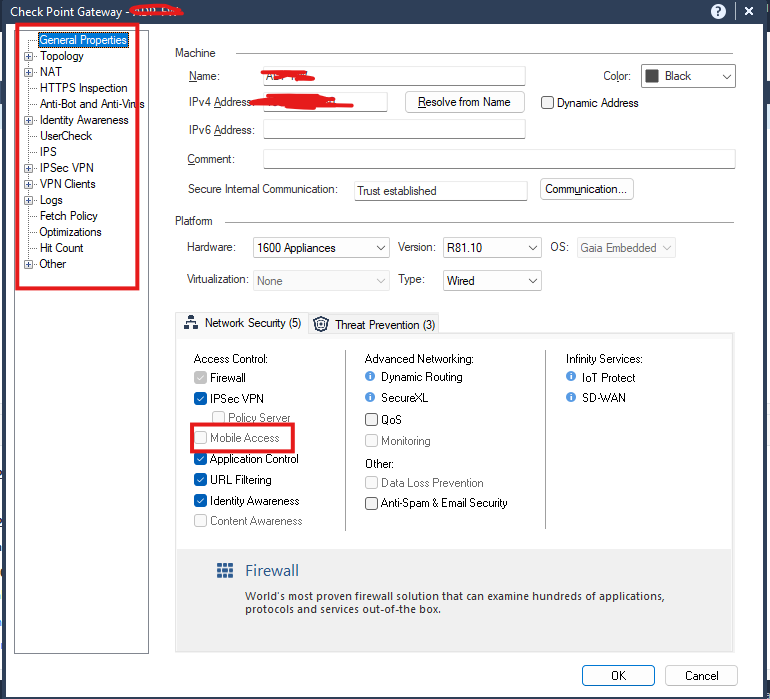
Task: Click the Name input field
Action: pos(394,76)
